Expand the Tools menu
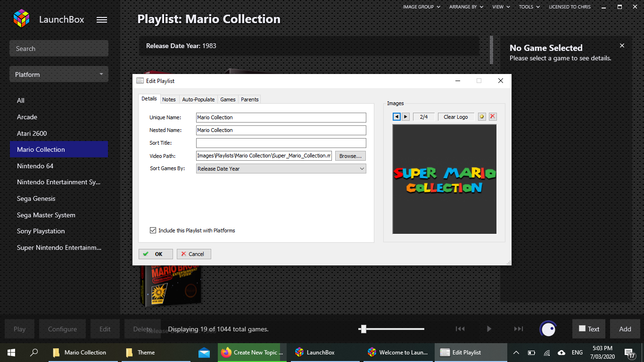This screenshot has height=362, width=644. [529, 7]
